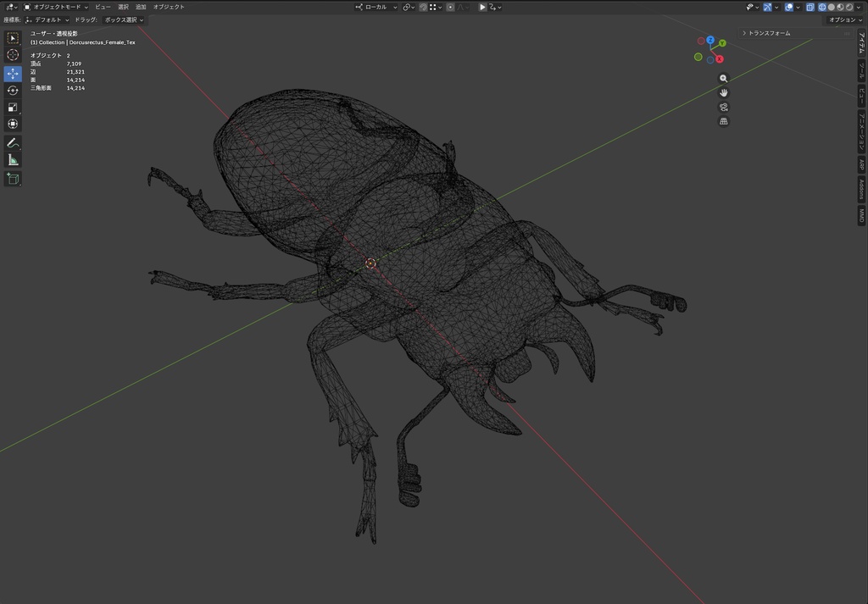Click the viewport zoom magnifier icon
The image size is (868, 604).
[x=723, y=79]
